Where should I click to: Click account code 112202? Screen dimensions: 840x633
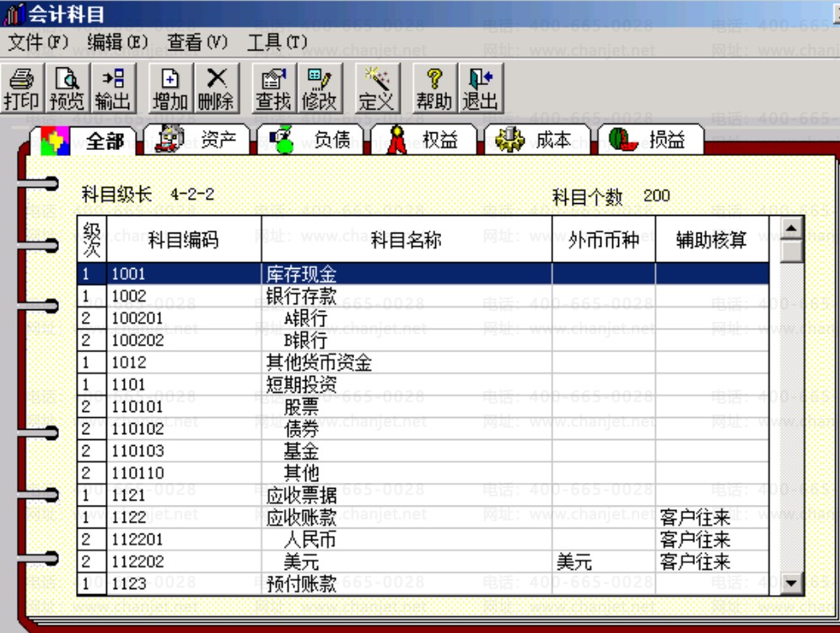coord(137,561)
